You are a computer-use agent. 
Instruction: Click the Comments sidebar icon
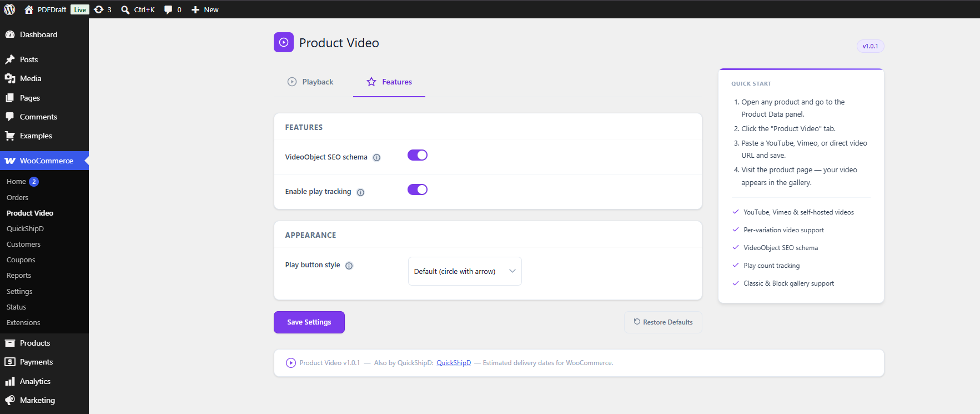pos(10,117)
